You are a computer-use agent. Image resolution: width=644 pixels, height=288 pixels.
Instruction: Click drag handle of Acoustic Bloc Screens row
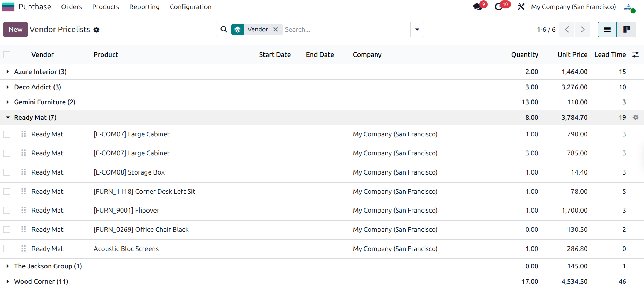point(23,249)
